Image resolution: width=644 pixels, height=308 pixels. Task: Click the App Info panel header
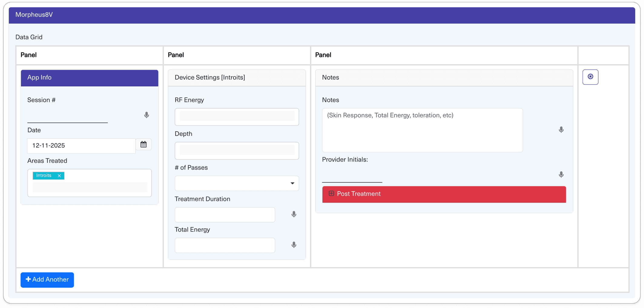[90, 78]
